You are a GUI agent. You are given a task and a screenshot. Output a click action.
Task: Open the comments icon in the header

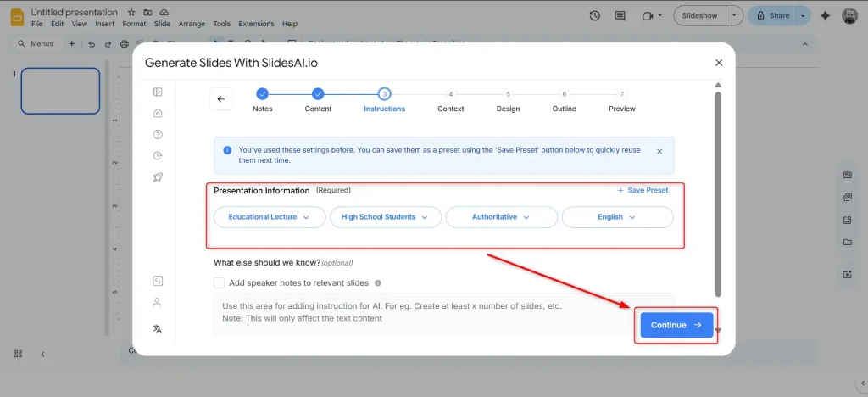click(620, 16)
